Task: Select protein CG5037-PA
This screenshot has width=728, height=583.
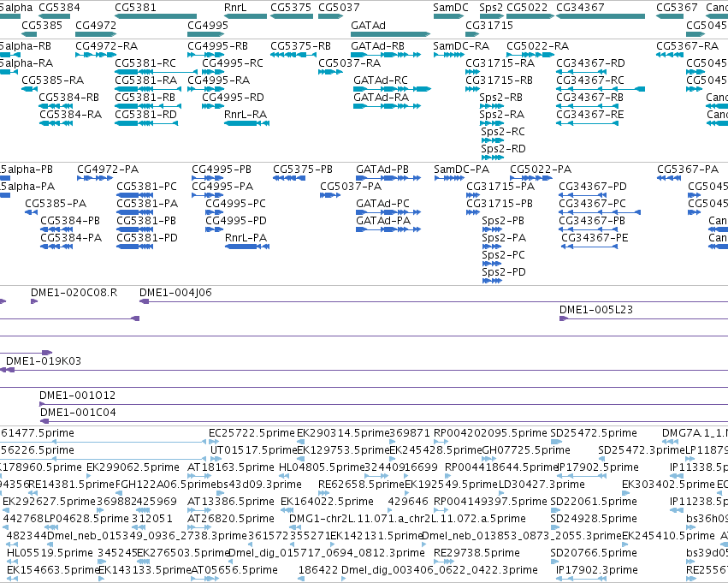Action: (x=351, y=187)
